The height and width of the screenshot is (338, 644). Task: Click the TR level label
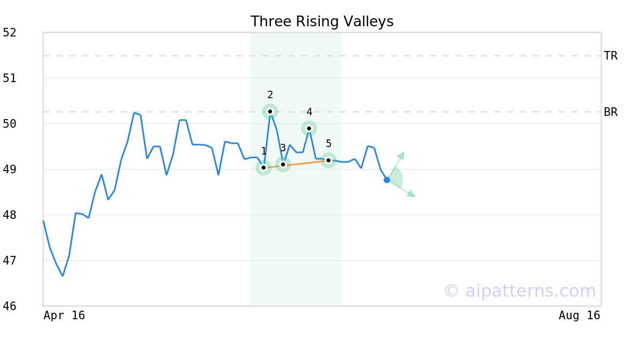click(611, 56)
